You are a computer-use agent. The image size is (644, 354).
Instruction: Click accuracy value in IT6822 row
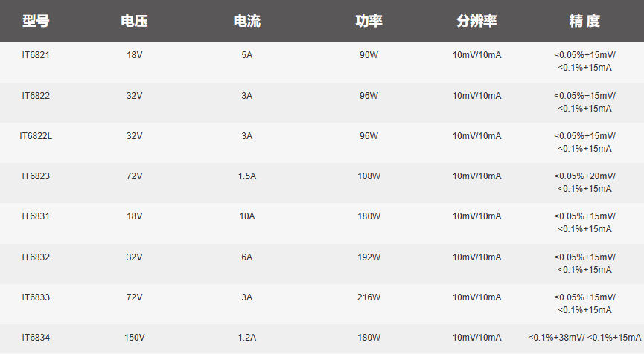[x=584, y=102]
